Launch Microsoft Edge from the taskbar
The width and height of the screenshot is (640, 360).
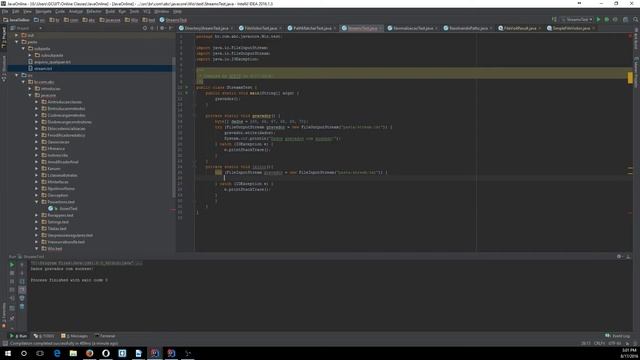coord(57,353)
